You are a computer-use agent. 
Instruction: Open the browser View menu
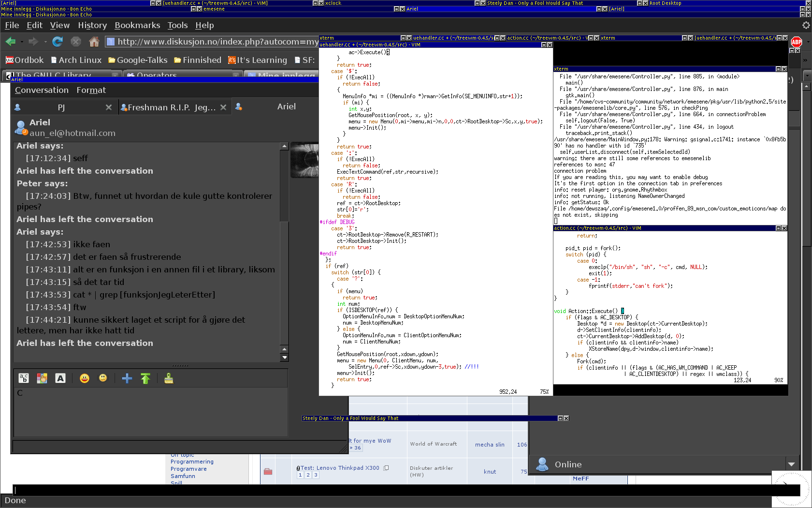click(60, 25)
